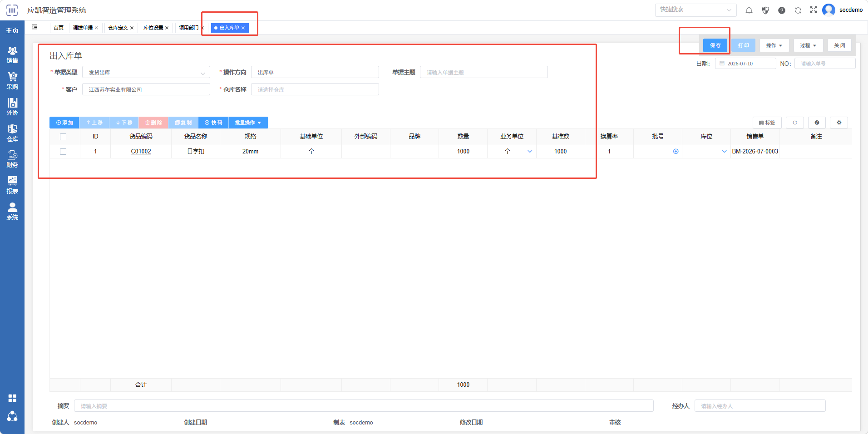Switch to the 仓库定义 tab

(118, 28)
